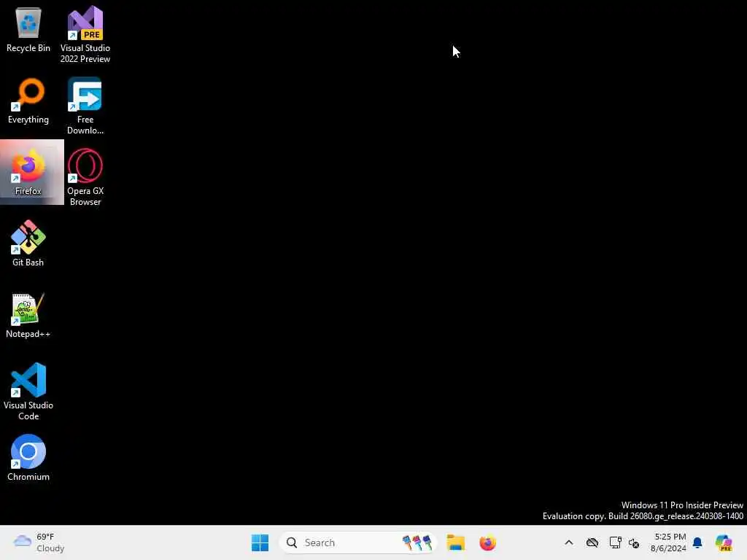Click the taskbar Search box
Viewport: 747px width, 560px height.
point(357,542)
